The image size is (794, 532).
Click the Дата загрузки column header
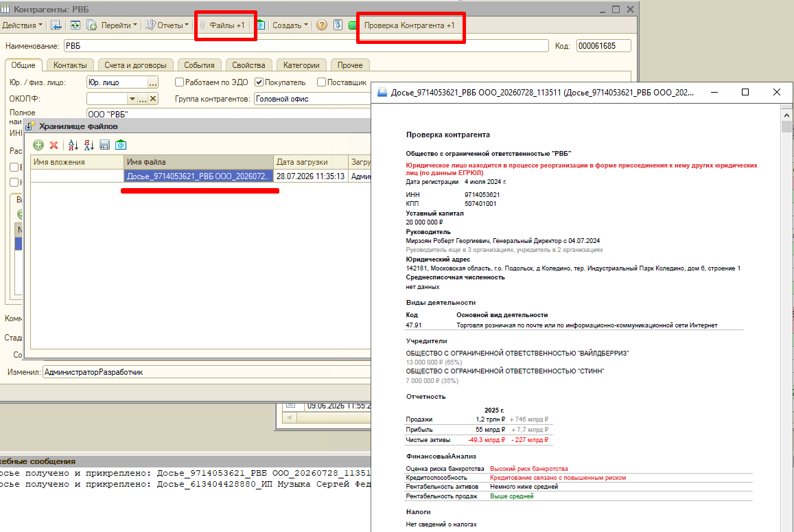pos(311,162)
